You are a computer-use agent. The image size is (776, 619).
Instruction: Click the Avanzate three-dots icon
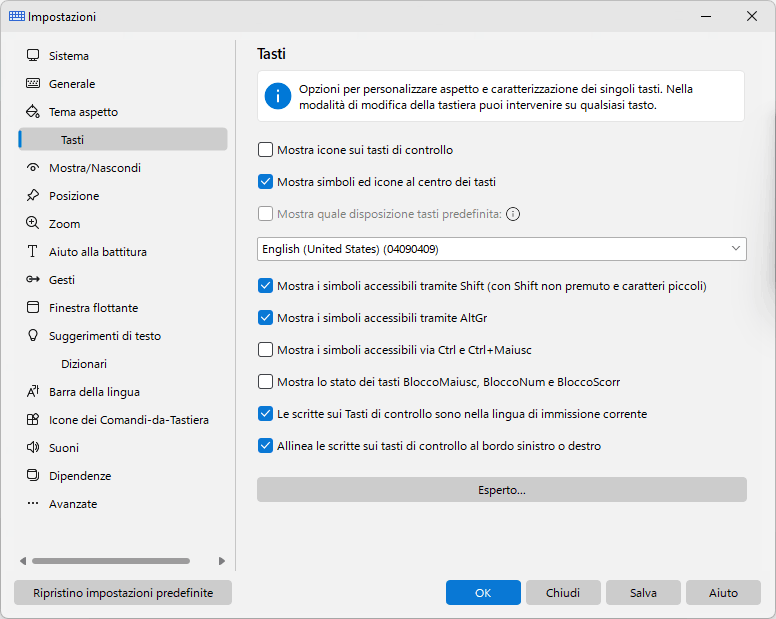pos(33,503)
